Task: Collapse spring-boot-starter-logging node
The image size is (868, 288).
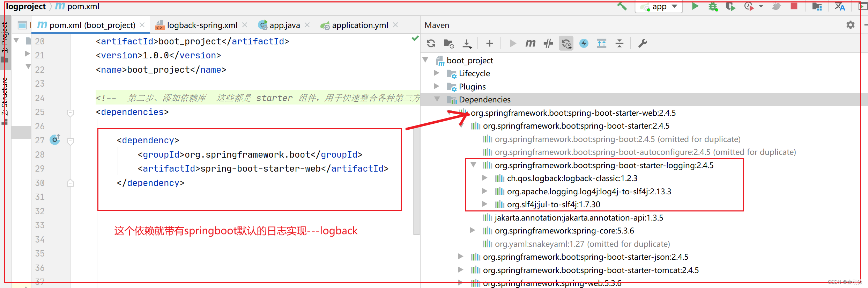Action: 473,165
